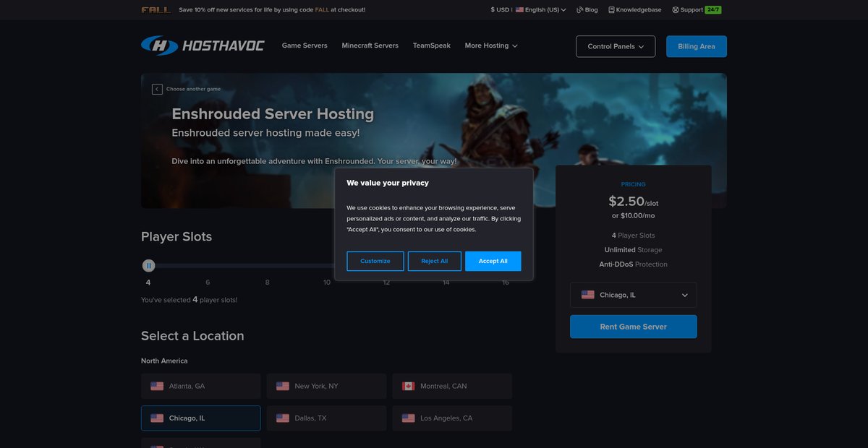Open the English (US) language dropdown
868x448 pixels.
click(541, 10)
